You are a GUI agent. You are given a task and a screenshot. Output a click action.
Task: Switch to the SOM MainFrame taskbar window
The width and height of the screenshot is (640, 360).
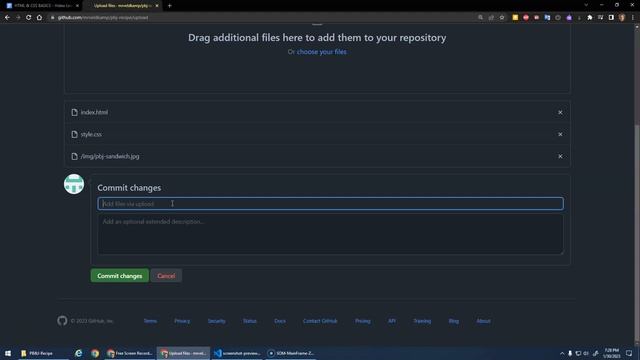[291, 353]
